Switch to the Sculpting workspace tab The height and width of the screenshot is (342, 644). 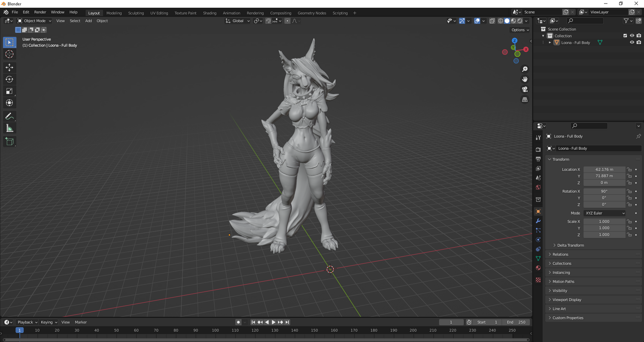point(136,13)
